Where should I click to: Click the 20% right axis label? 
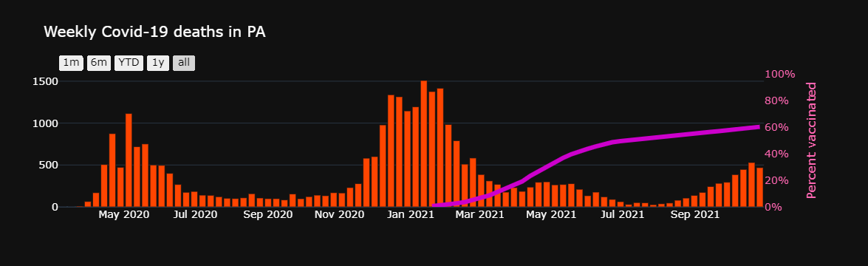[777, 180]
